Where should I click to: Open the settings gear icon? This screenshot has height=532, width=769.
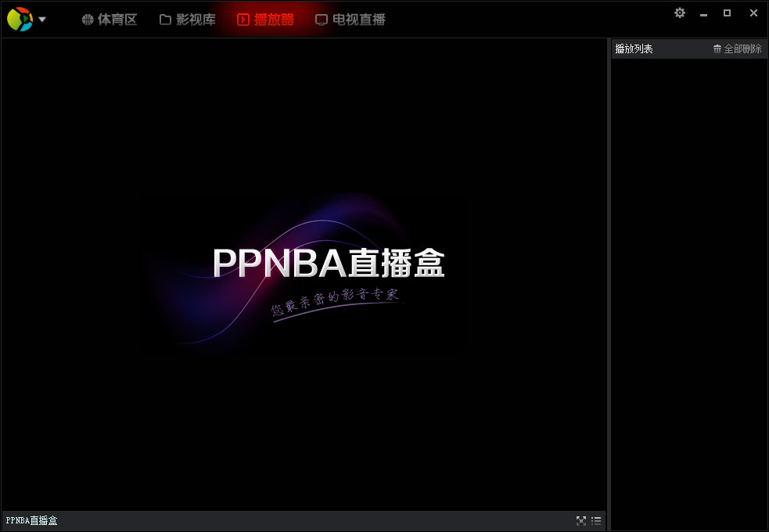679,13
